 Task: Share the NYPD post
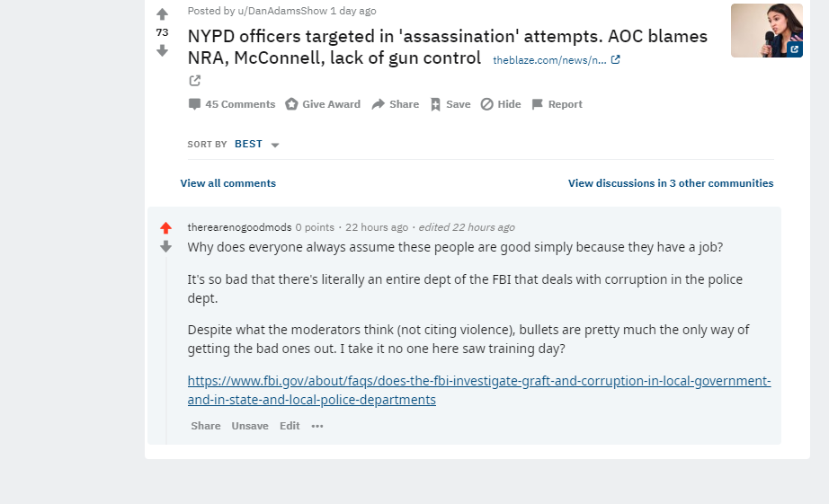(396, 104)
